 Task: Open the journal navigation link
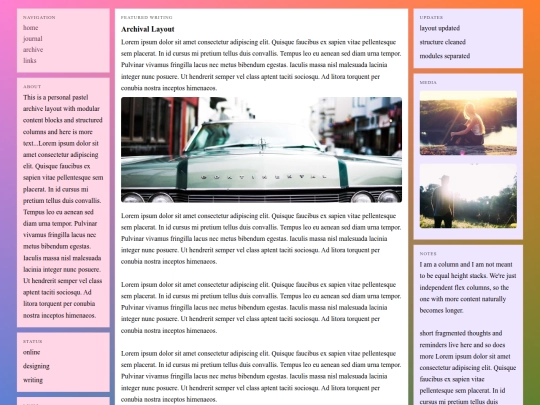tap(32, 39)
